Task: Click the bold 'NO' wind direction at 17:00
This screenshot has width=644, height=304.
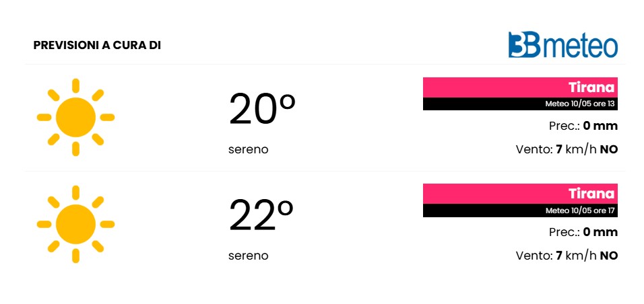Action: click(609, 256)
